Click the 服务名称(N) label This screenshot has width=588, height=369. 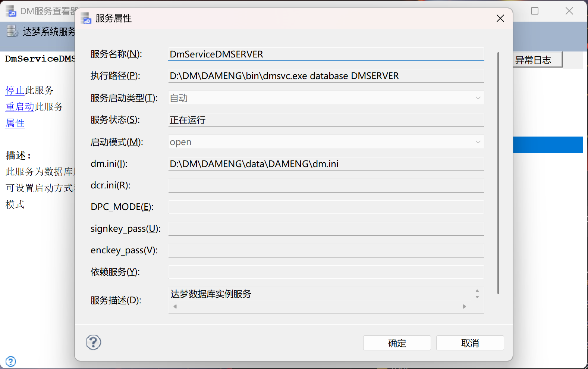[116, 54]
